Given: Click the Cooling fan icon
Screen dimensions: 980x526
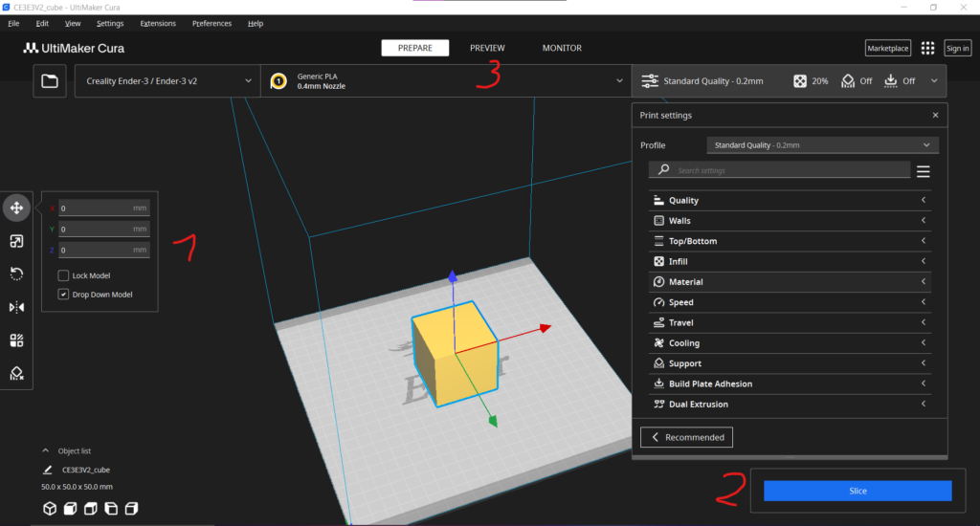Looking at the screenshot, I should pyautogui.click(x=658, y=343).
